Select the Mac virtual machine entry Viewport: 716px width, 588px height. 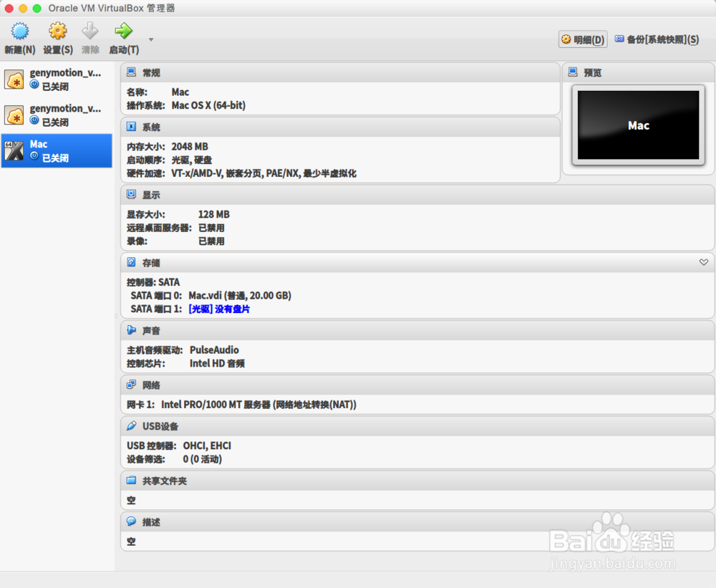57,150
